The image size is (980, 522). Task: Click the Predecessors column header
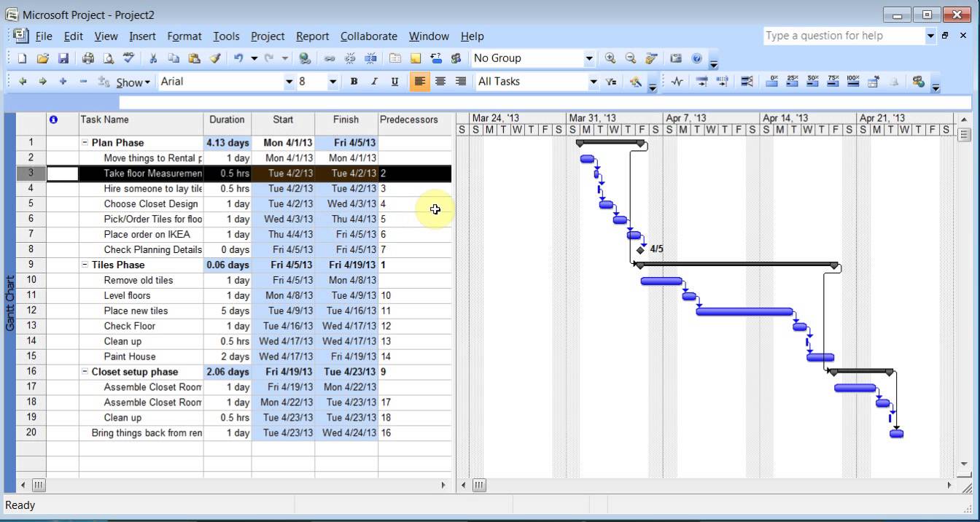click(408, 120)
